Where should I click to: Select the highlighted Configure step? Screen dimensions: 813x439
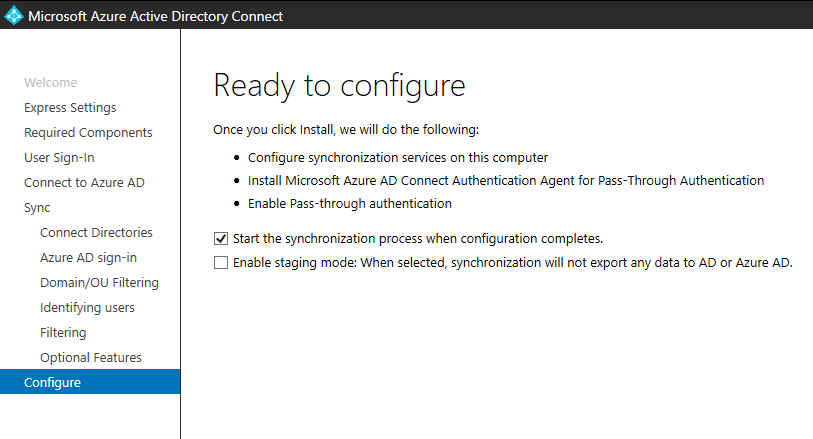(52, 382)
